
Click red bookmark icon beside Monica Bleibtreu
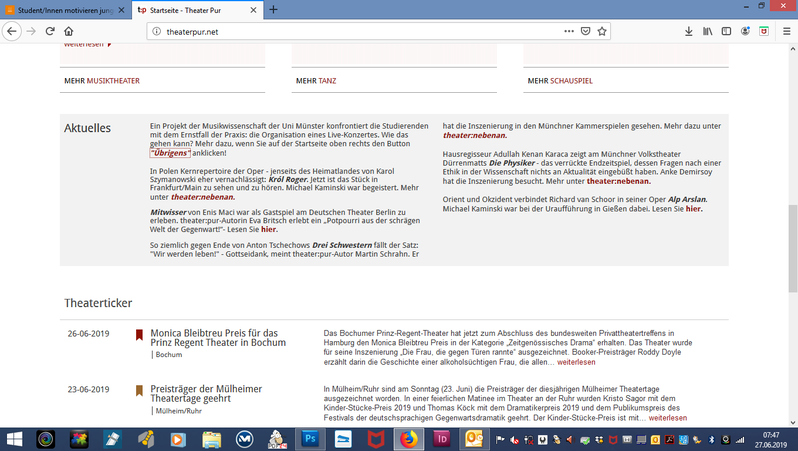click(139, 334)
